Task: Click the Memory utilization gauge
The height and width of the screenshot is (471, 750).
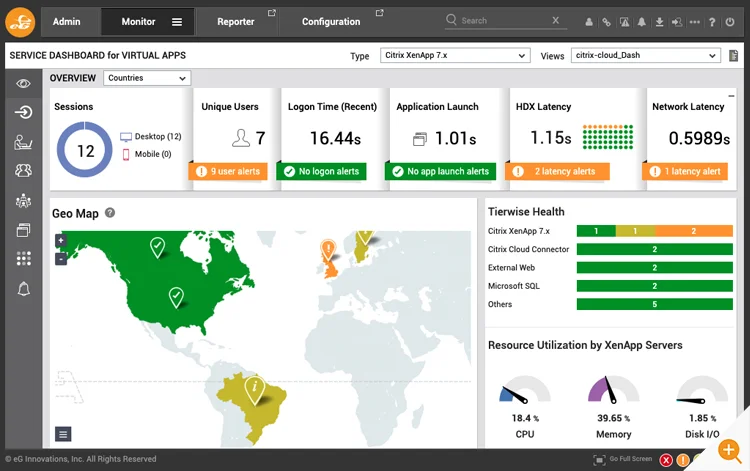Action: point(613,390)
